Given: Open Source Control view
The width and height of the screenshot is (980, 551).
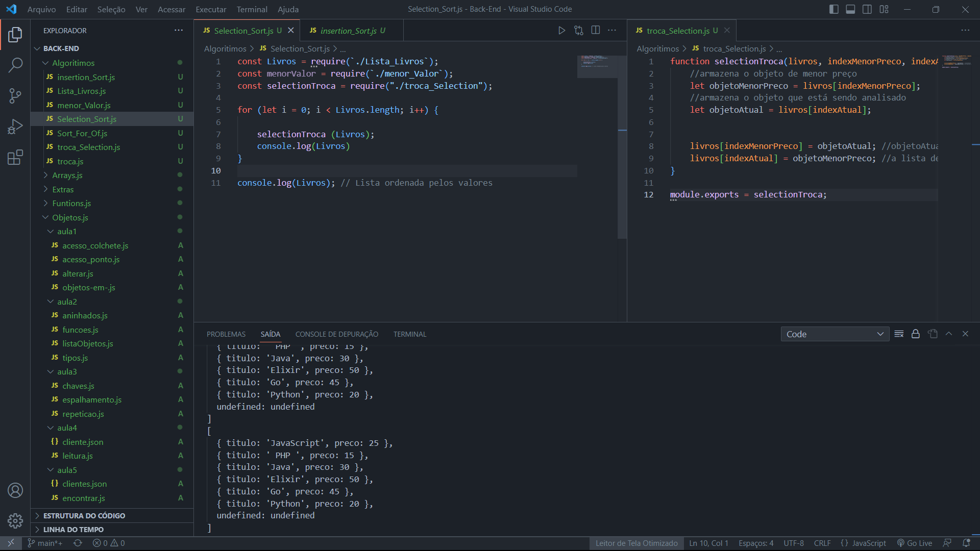Looking at the screenshot, I should click(x=15, y=95).
